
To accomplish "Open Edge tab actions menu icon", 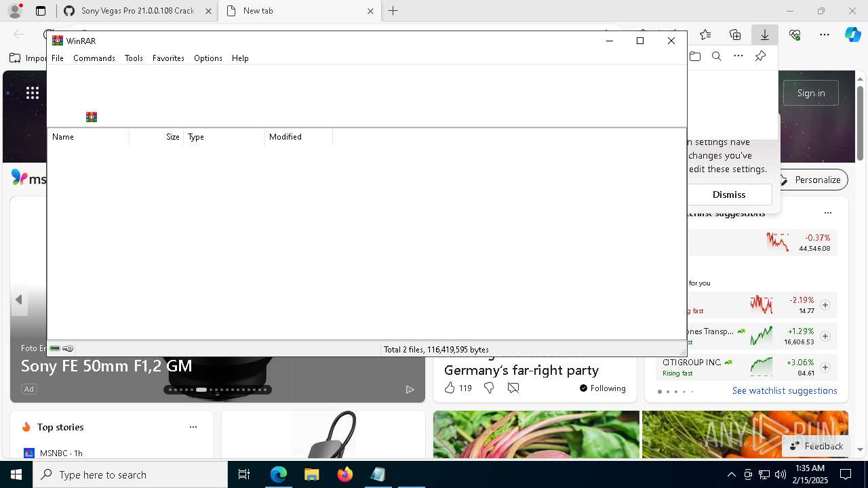I will coord(41,11).
